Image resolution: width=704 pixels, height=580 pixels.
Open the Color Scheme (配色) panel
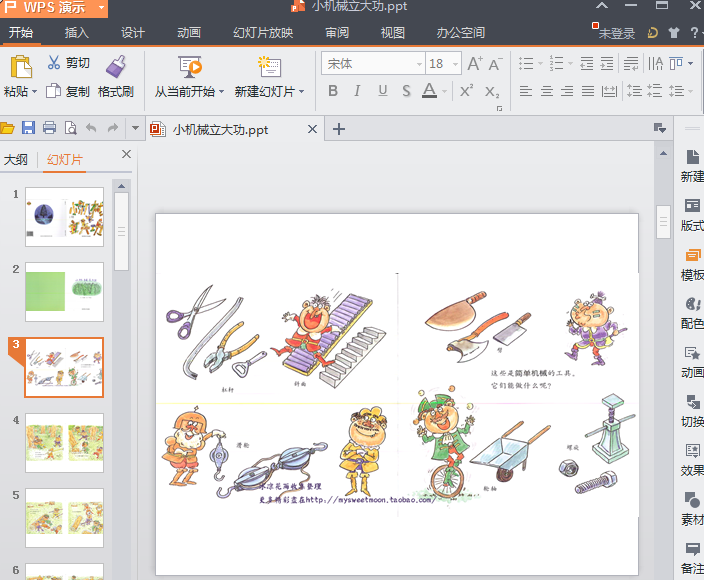pyautogui.click(x=693, y=304)
